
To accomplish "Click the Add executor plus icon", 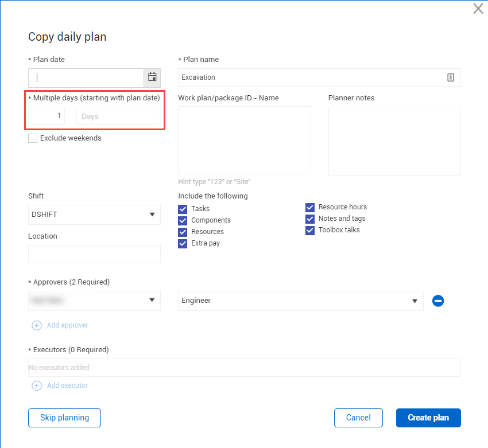I will click(x=37, y=385).
